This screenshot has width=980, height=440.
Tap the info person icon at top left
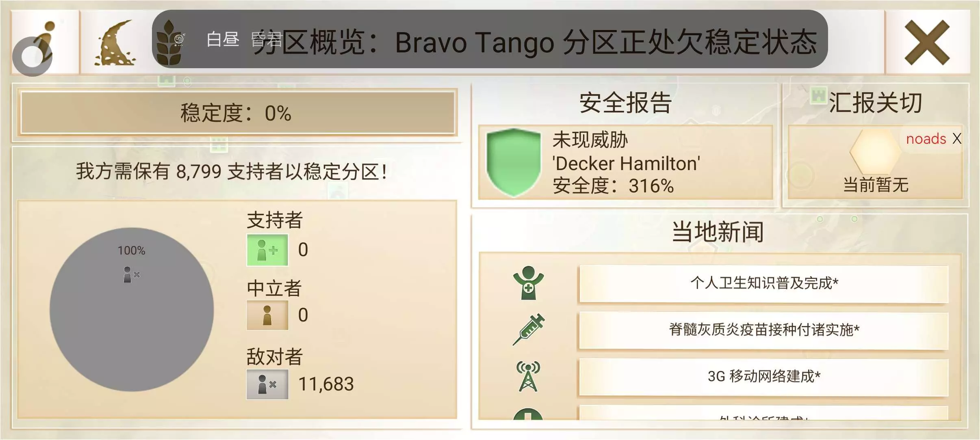point(45,42)
